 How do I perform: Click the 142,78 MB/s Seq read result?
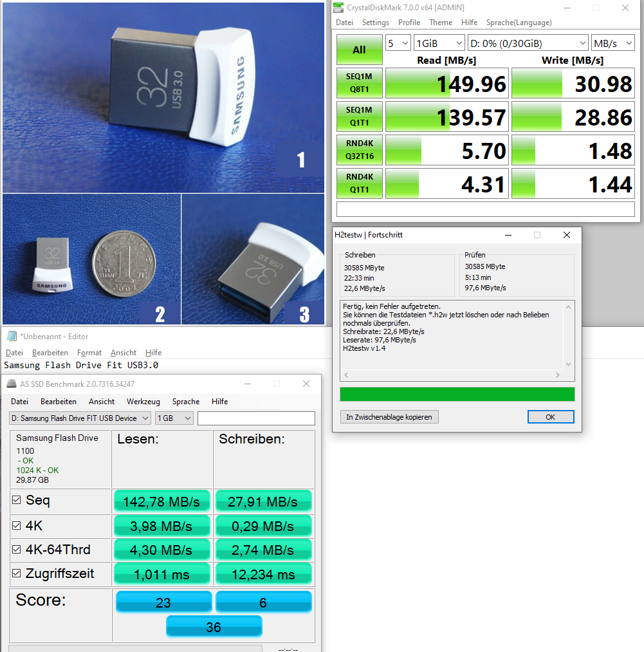pyautogui.click(x=161, y=501)
